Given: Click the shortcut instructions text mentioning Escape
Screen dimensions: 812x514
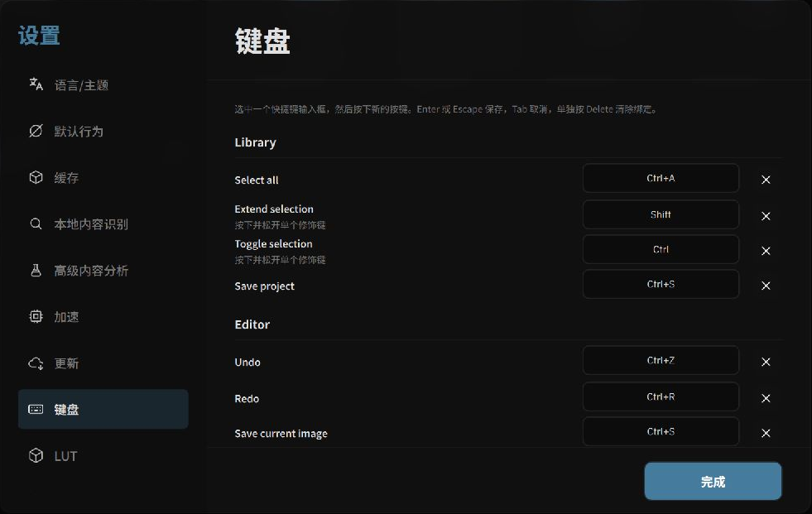Looking at the screenshot, I should 445,109.
